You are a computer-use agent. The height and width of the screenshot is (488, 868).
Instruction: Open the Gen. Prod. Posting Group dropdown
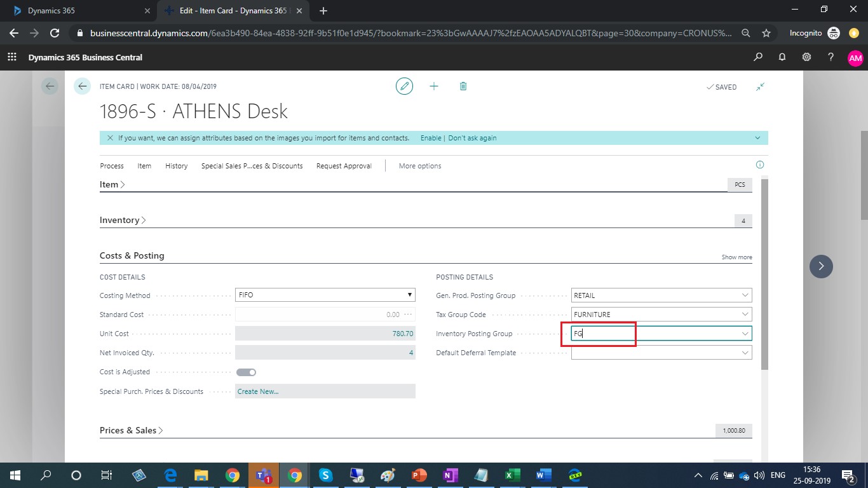pos(745,295)
